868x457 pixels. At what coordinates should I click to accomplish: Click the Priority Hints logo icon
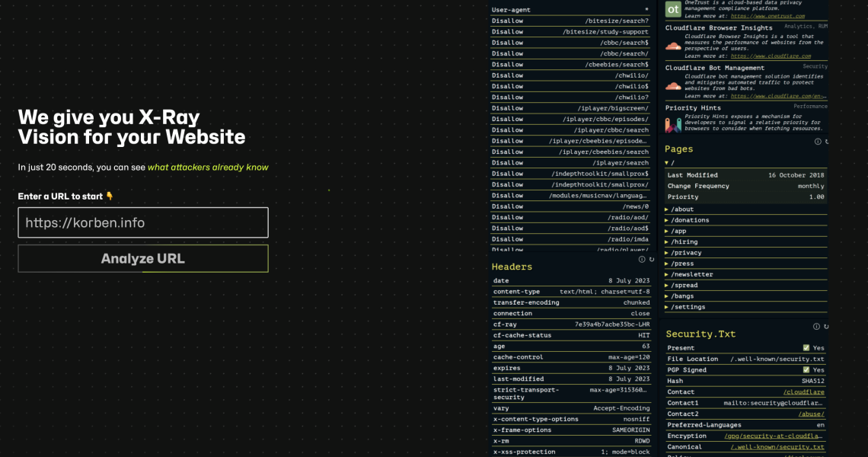[x=673, y=125]
